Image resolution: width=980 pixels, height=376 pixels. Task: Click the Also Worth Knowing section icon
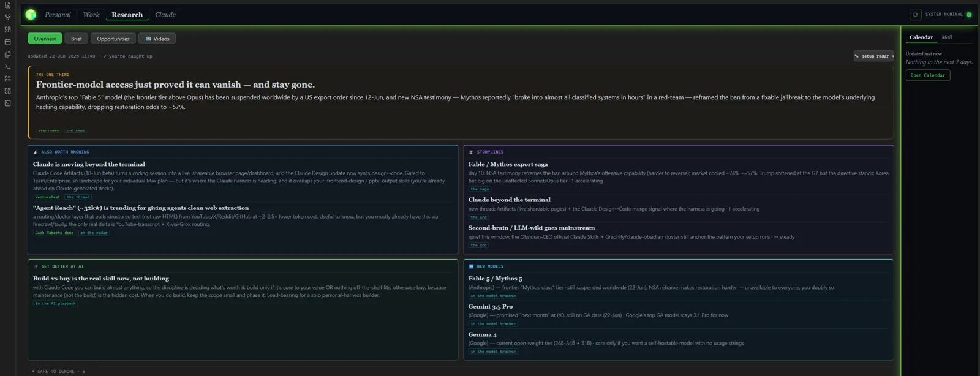36,152
